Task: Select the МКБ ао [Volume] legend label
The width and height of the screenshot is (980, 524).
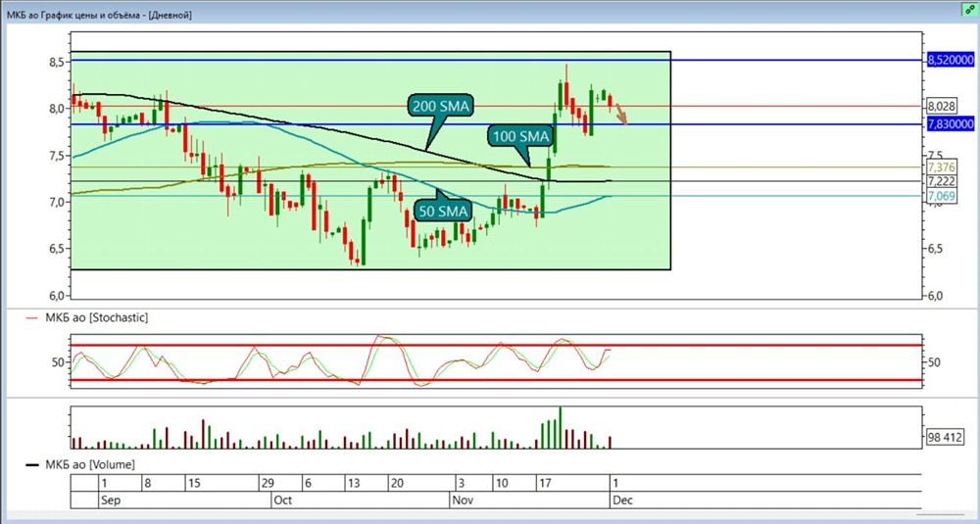Action: pyautogui.click(x=89, y=464)
